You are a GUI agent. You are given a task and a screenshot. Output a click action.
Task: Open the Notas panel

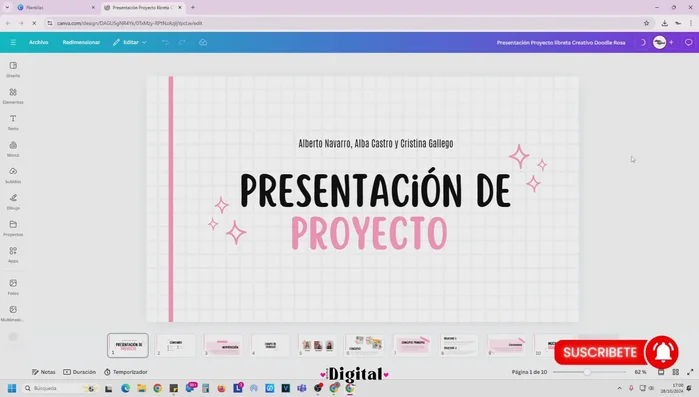[x=44, y=372]
